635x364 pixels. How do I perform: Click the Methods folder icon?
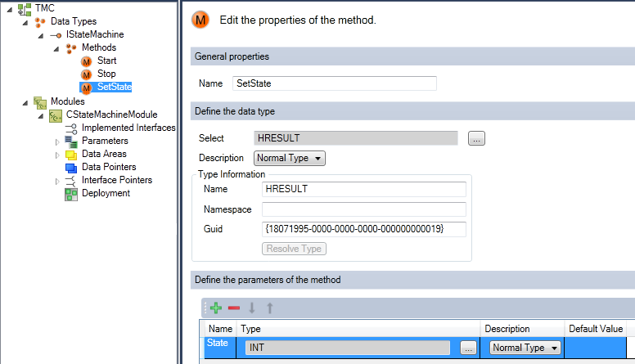tap(71, 48)
